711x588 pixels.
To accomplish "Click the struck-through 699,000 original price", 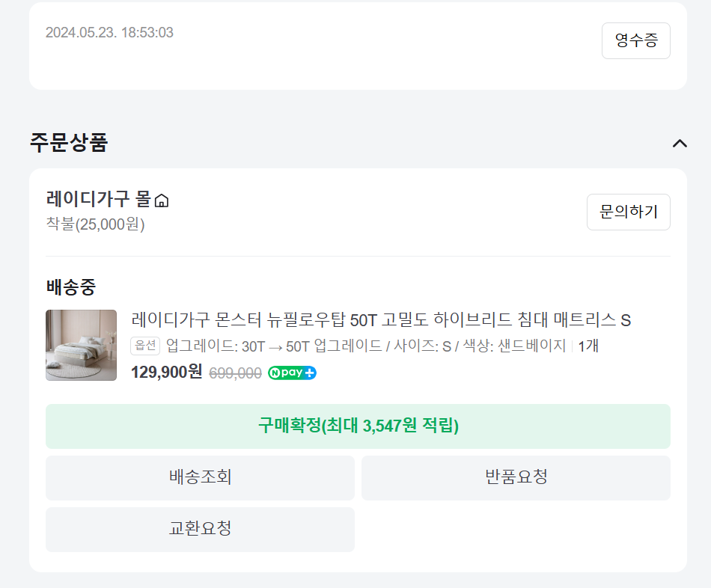I will [235, 373].
